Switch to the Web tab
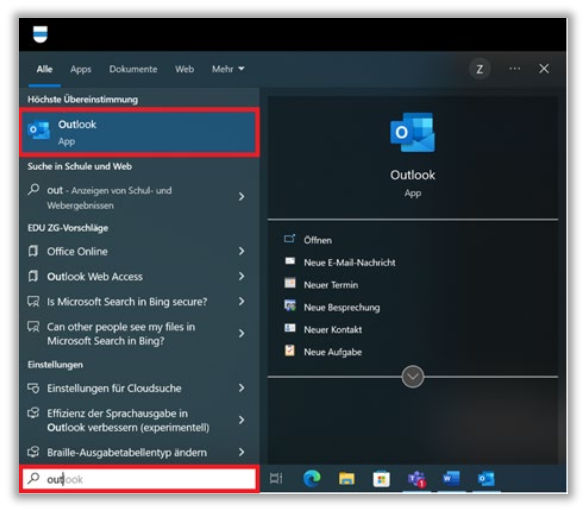The image size is (584, 510). coord(184,69)
